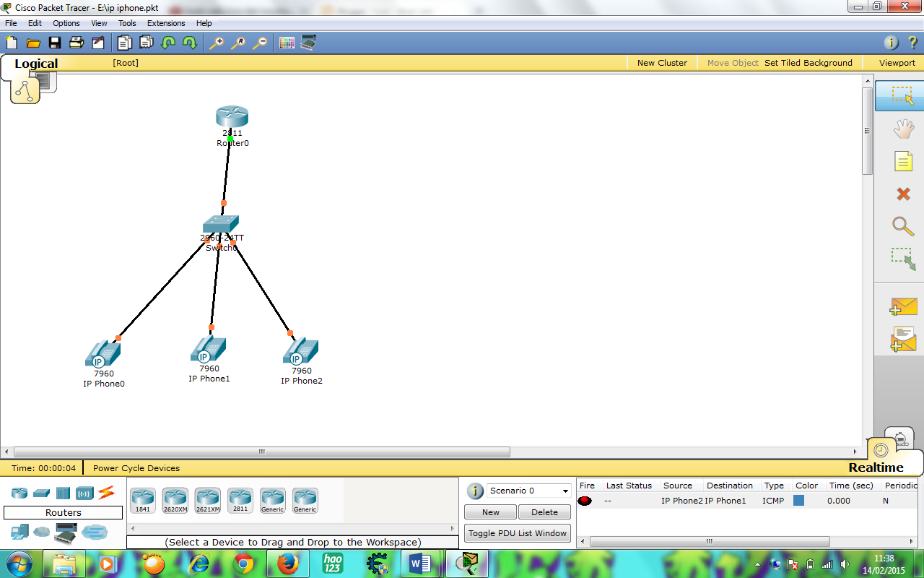Viewport: 924px width, 578px height.
Task: Choose the Wireless Devices category icon
Action: click(x=84, y=493)
